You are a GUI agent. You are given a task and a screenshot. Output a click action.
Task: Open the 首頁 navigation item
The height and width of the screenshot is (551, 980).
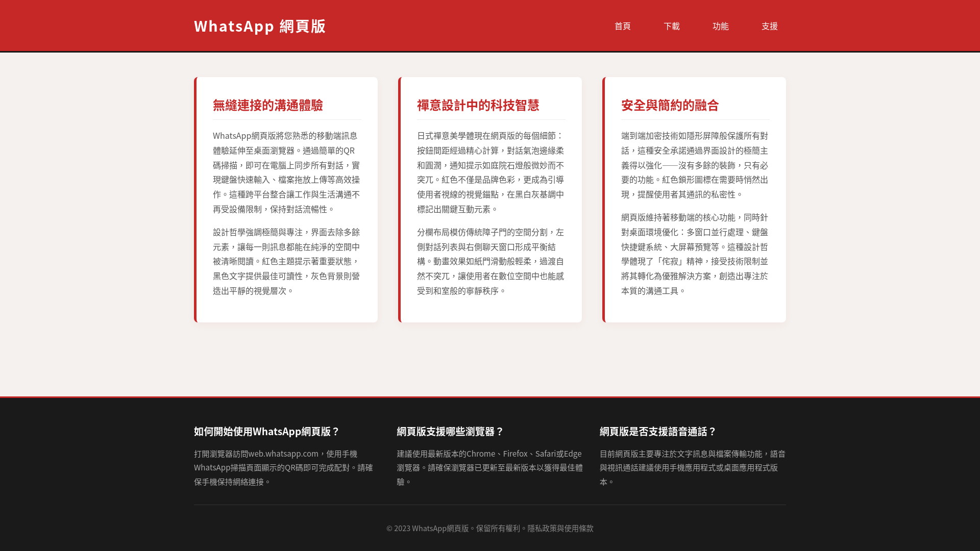622,26
